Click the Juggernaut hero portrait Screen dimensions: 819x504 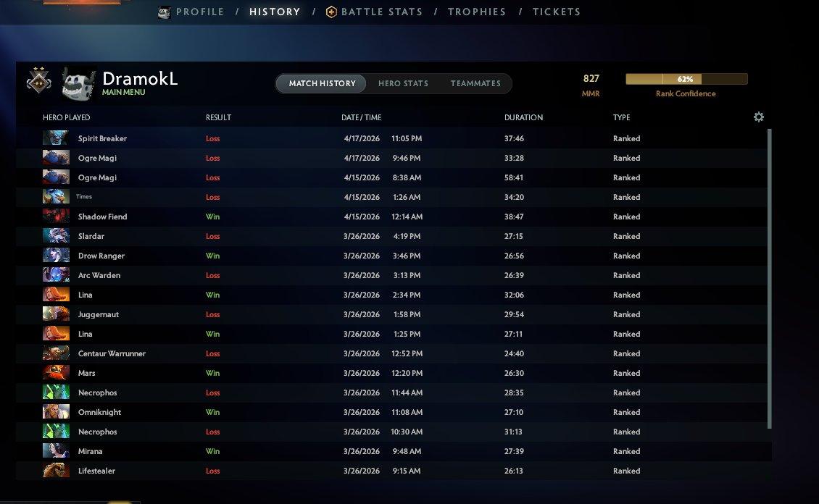(56, 314)
